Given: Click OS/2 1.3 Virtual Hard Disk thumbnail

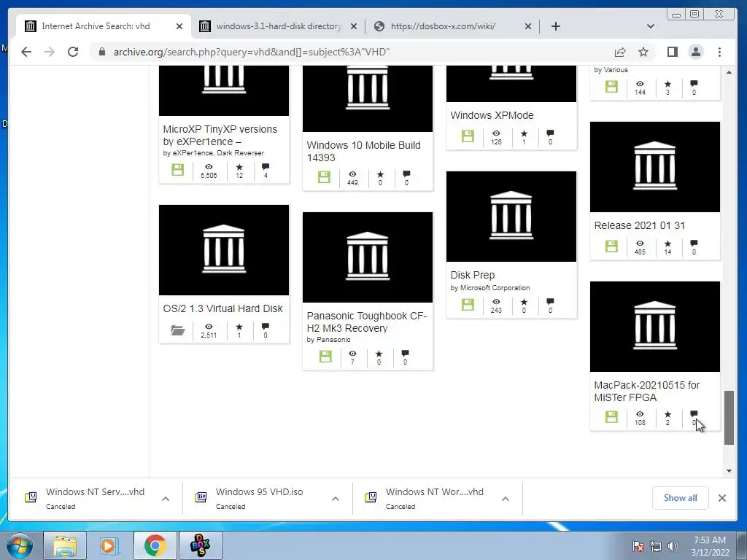Looking at the screenshot, I should (x=224, y=250).
